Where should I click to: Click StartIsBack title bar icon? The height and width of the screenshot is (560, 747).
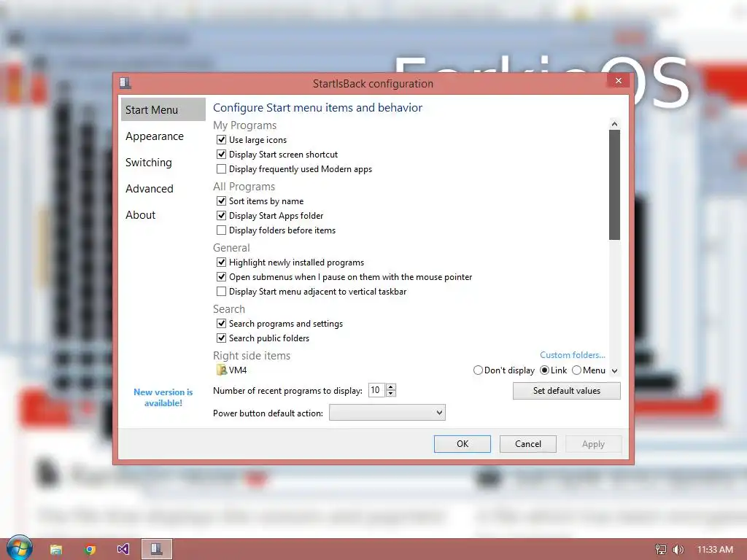pyautogui.click(x=125, y=83)
